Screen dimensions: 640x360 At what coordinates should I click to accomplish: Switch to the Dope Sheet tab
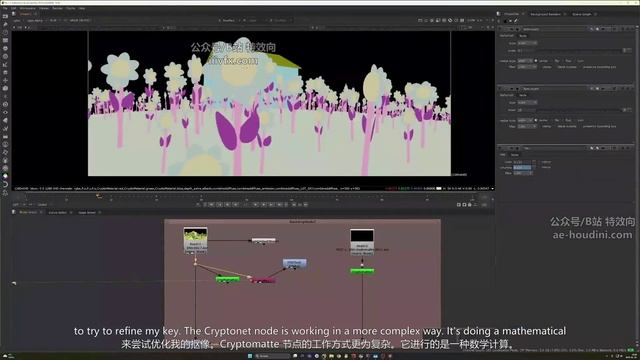(x=87, y=212)
